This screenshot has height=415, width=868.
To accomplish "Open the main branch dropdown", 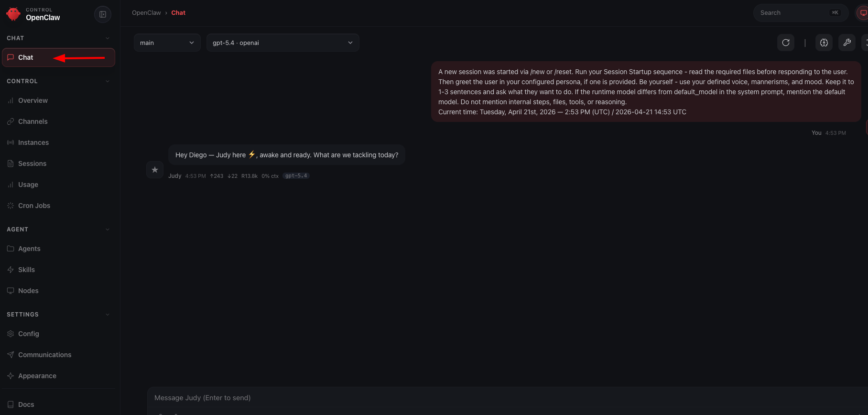I will pos(167,43).
